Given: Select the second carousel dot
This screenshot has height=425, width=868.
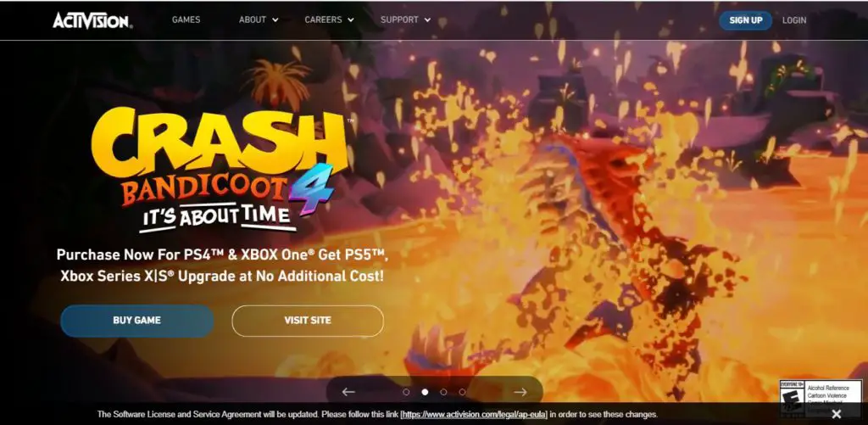Looking at the screenshot, I should tap(425, 392).
